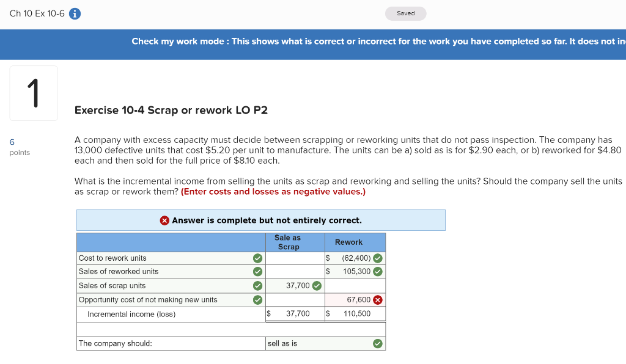Click the 'Sales of reworked units' row label
The height and width of the screenshot is (364, 626).
pyautogui.click(x=119, y=272)
